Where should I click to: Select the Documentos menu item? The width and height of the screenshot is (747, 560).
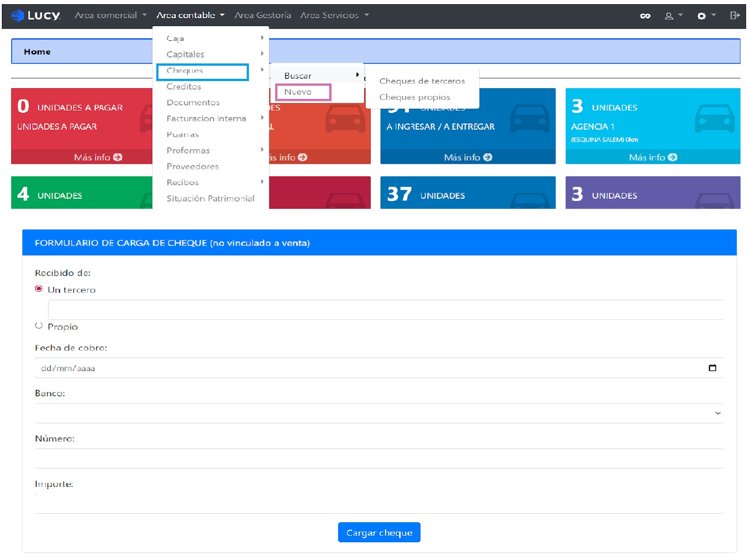point(193,103)
